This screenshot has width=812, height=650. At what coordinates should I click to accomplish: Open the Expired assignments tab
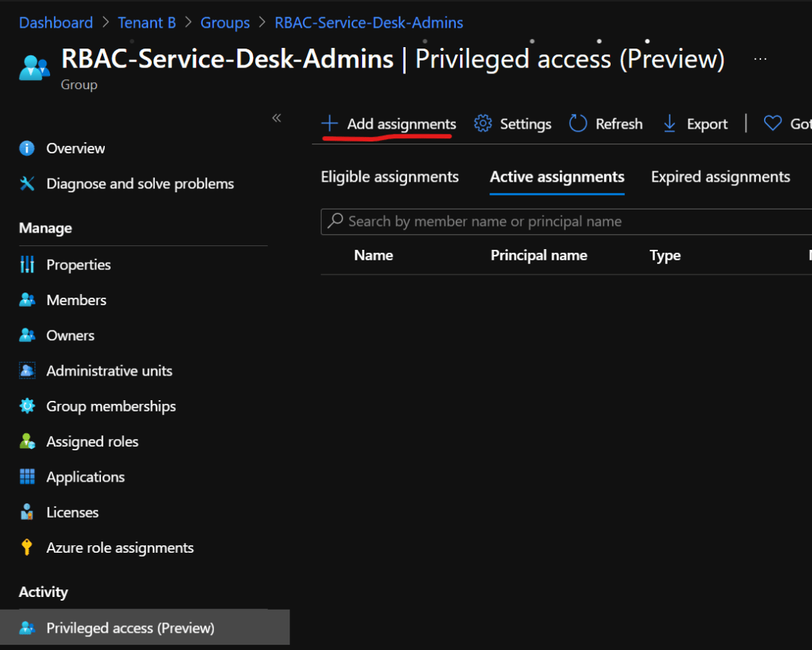tap(720, 177)
